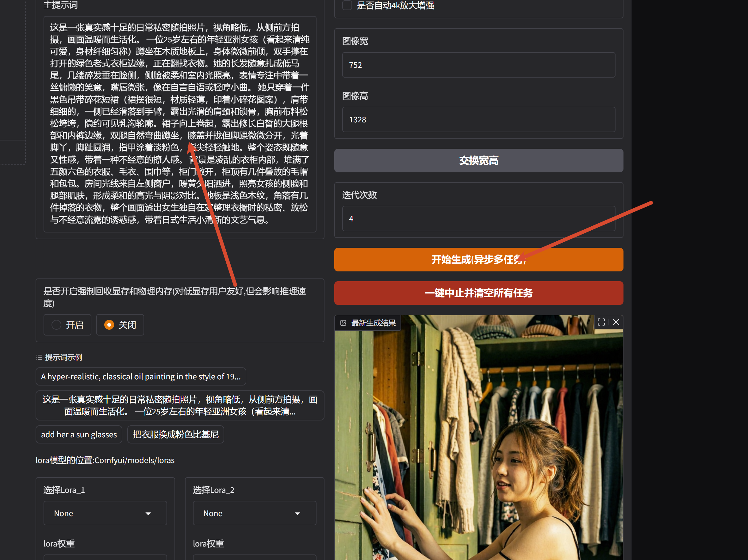Close the latest generated result image
This screenshot has height=560, width=748.
(616, 322)
